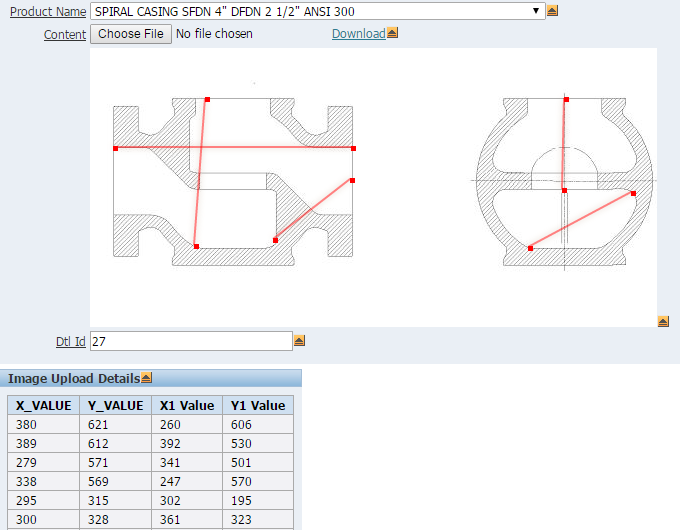Viewport: 683px width, 530px height.
Task: Click the Image Upload Details heading
Action: [x=74, y=378]
